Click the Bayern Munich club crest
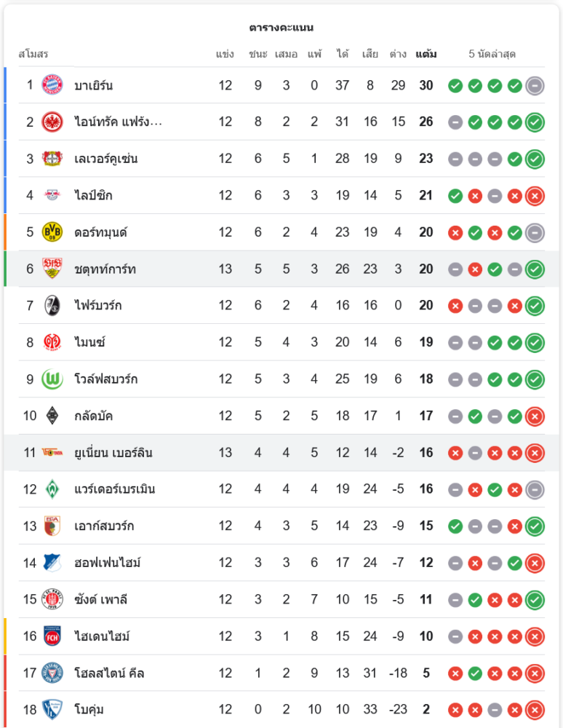Image resolution: width=563 pixels, height=728 pixels. [x=52, y=85]
